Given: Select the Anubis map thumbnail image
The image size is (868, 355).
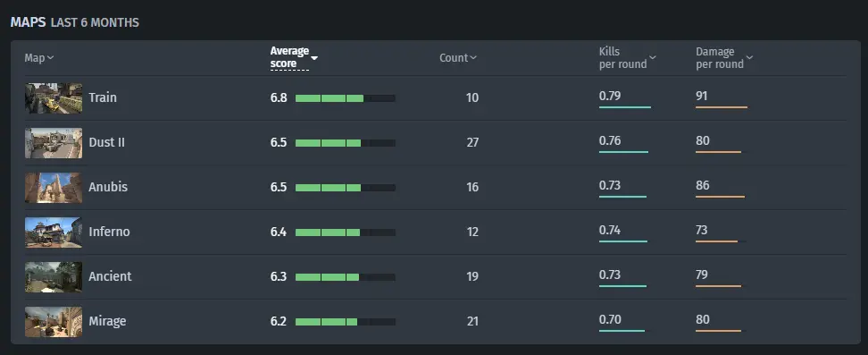Looking at the screenshot, I should (x=54, y=188).
